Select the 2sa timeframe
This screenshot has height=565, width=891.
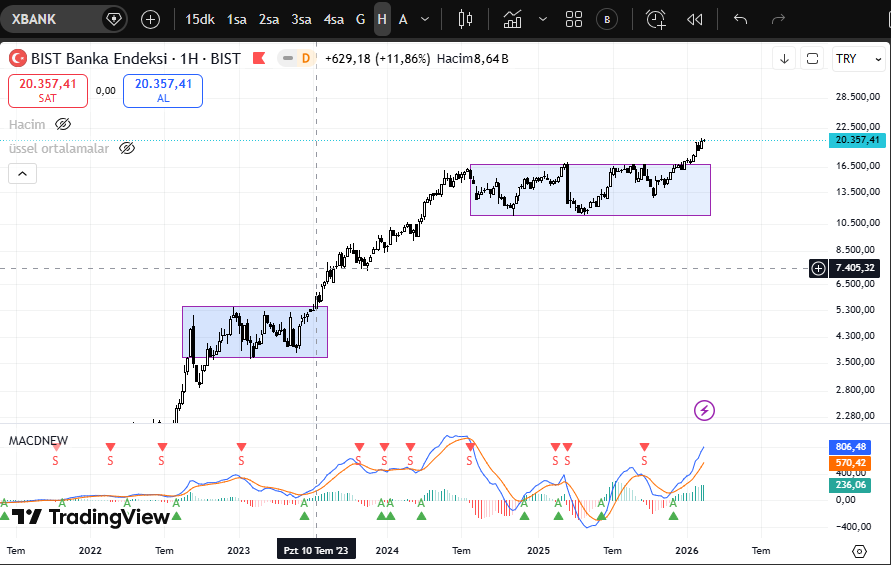click(x=269, y=19)
